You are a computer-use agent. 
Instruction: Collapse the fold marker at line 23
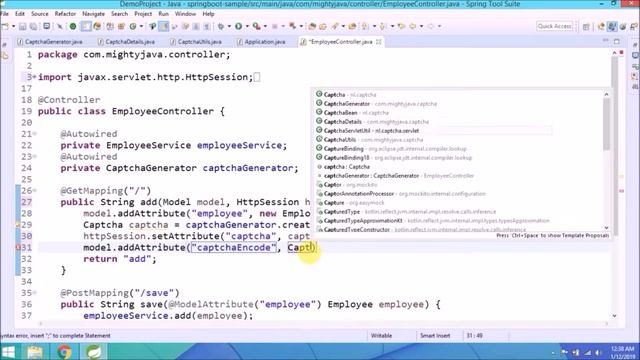coord(35,157)
